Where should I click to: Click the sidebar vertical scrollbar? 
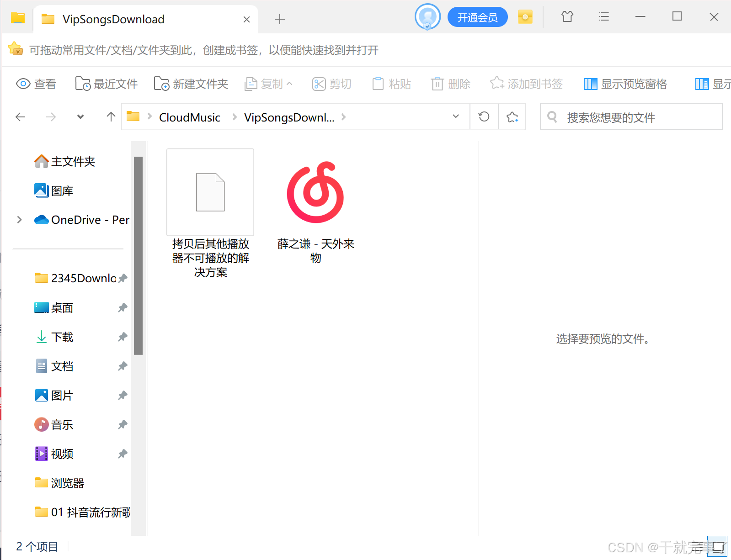click(138, 255)
